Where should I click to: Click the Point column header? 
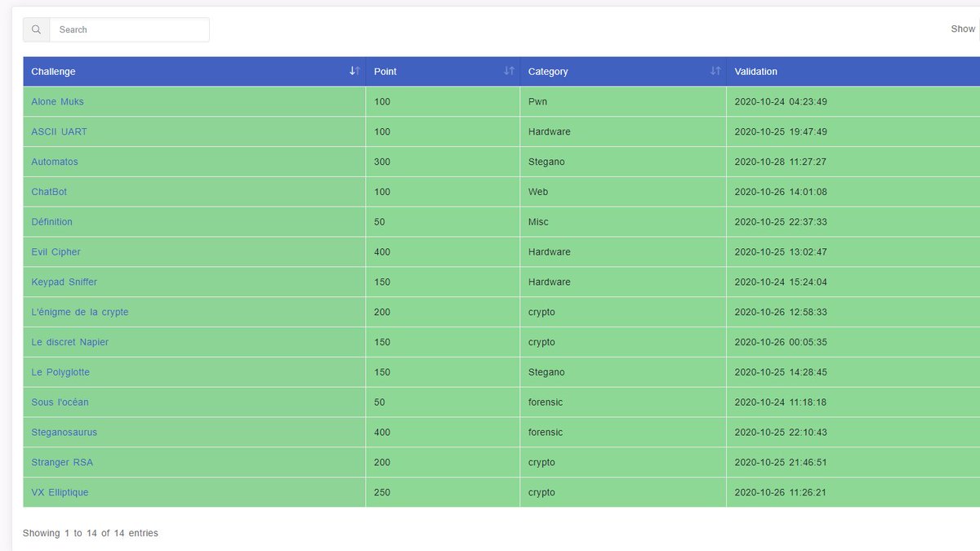(x=443, y=71)
